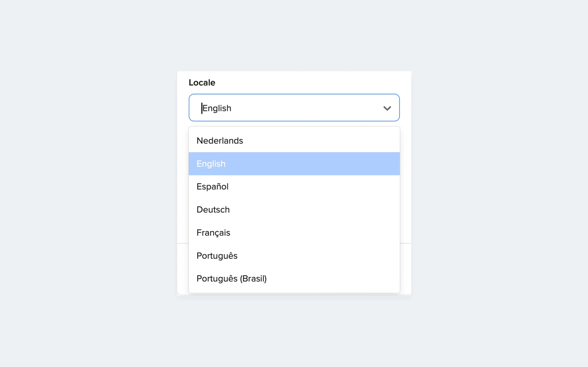This screenshot has height=367, width=588.
Task: Select Português from the dropdown
Action: [217, 255]
